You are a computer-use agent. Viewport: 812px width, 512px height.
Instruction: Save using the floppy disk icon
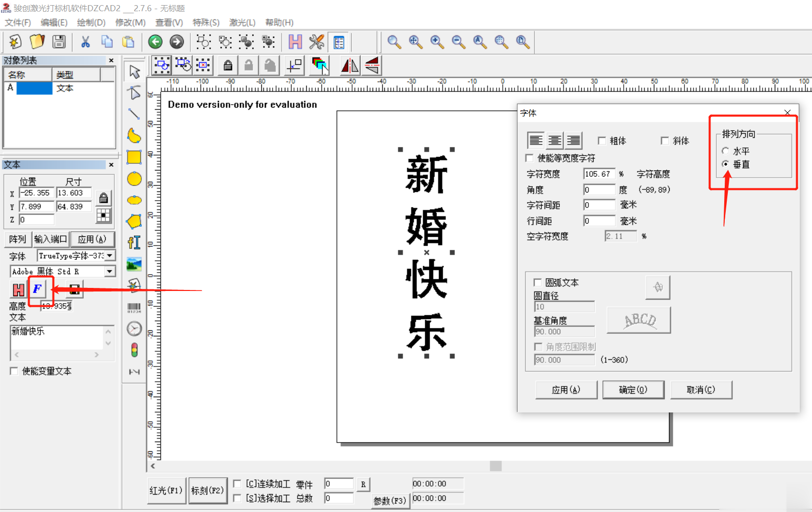coord(59,41)
